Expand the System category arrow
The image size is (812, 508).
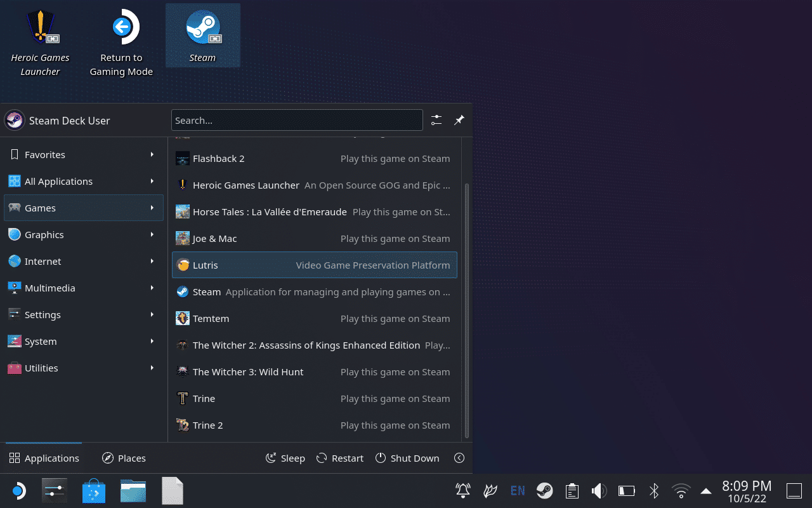tap(152, 341)
